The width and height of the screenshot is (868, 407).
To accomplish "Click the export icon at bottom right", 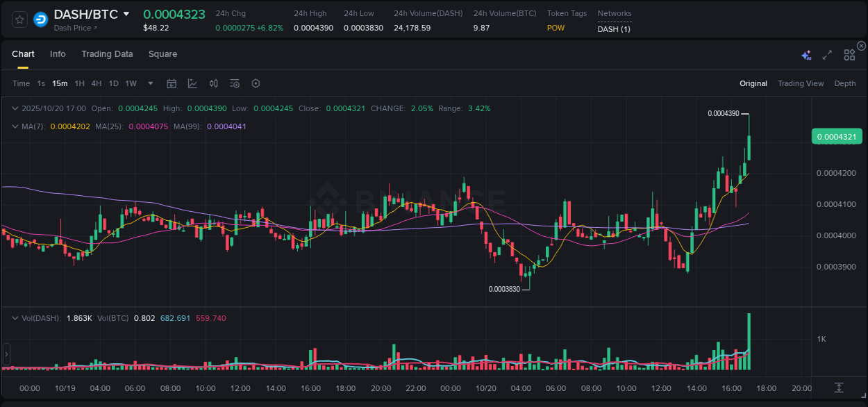I will (838, 389).
